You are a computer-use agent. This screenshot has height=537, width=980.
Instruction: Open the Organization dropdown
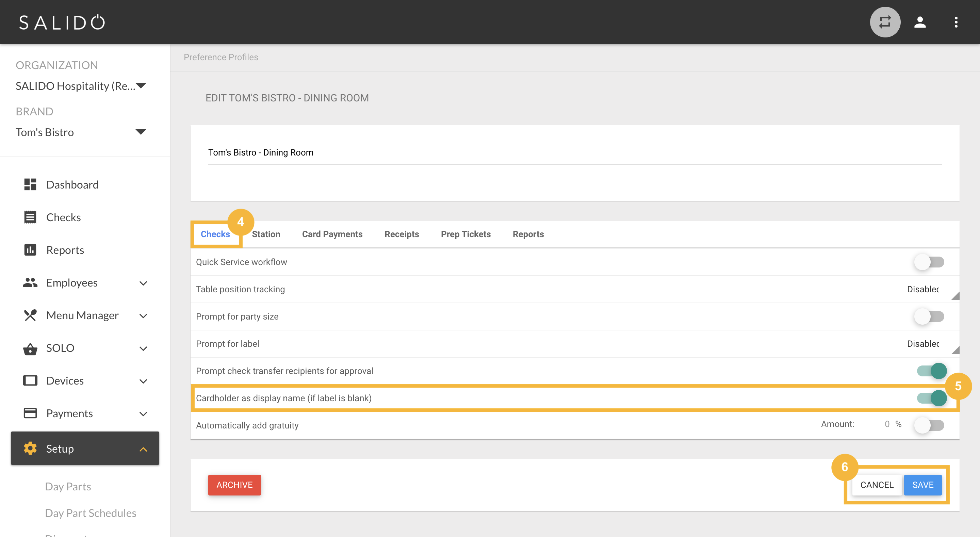tap(81, 86)
